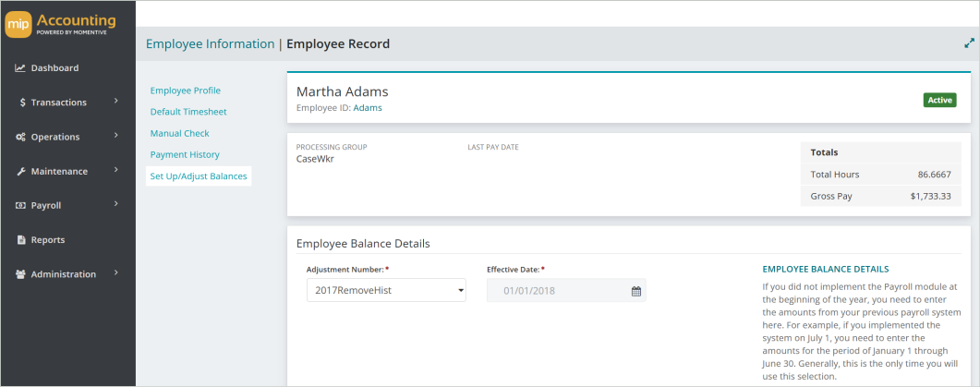980x387 pixels.
Task: Select the Employee Profile tab
Action: pos(186,91)
